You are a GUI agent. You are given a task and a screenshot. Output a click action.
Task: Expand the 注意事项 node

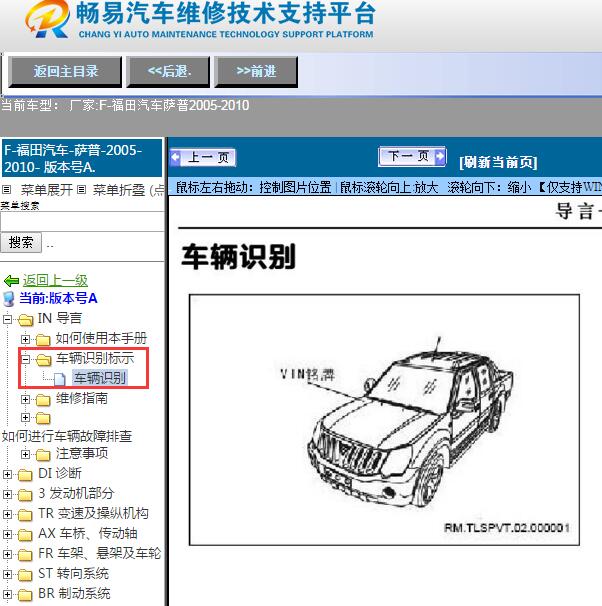point(25,454)
